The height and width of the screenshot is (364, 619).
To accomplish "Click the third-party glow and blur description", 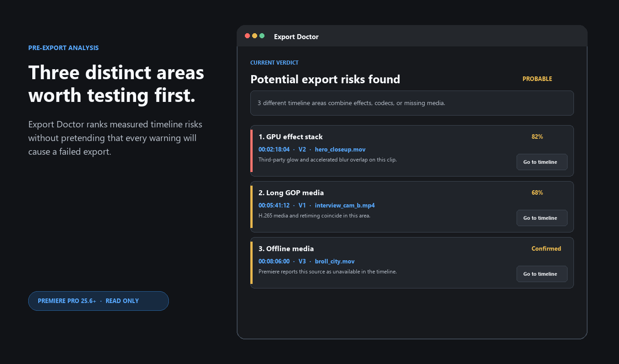I will [x=328, y=160].
